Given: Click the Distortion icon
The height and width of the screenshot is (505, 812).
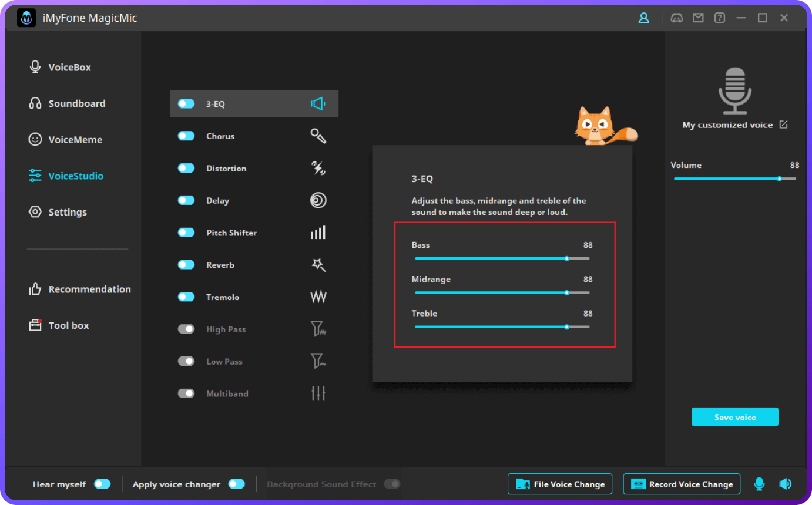Looking at the screenshot, I should click(318, 169).
